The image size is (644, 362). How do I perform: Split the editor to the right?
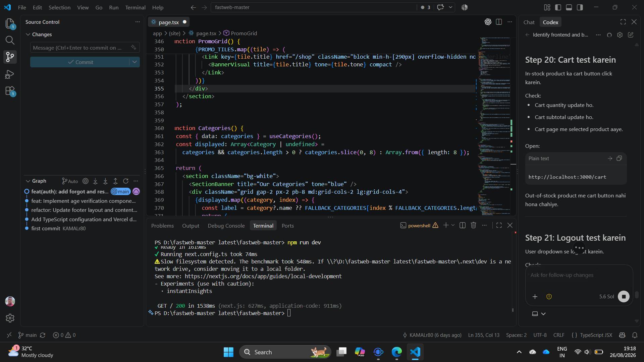[499, 22]
